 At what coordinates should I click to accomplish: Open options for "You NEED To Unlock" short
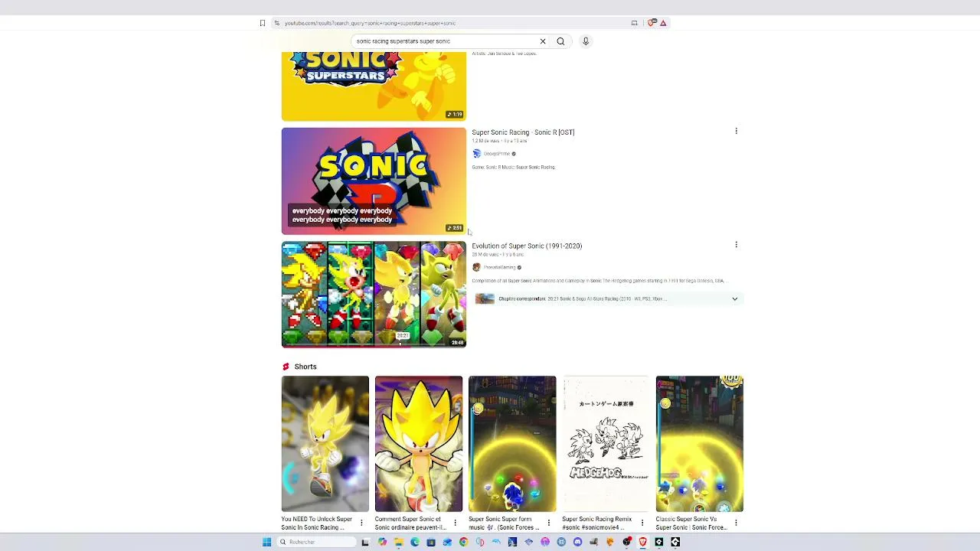(361, 523)
